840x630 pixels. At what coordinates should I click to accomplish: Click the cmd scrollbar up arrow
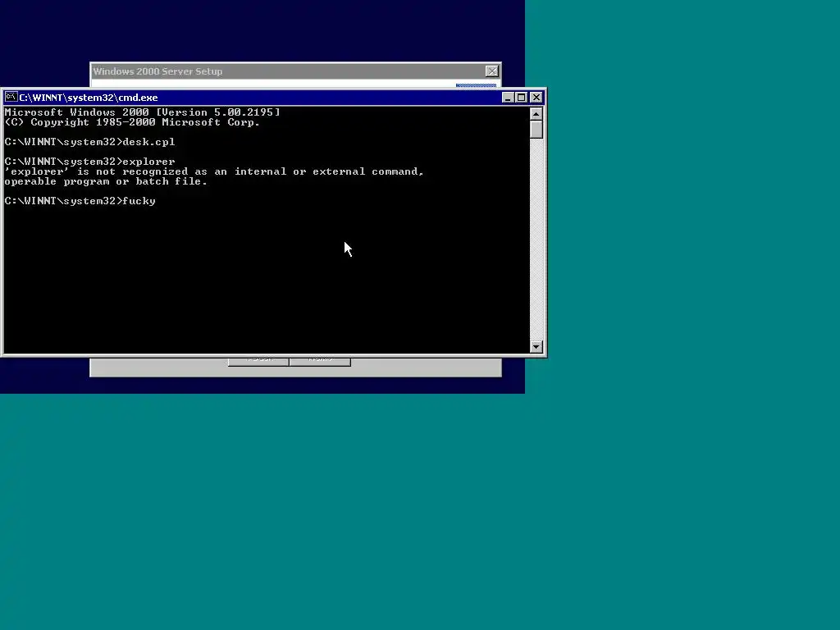pyautogui.click(x=536, y=113)
